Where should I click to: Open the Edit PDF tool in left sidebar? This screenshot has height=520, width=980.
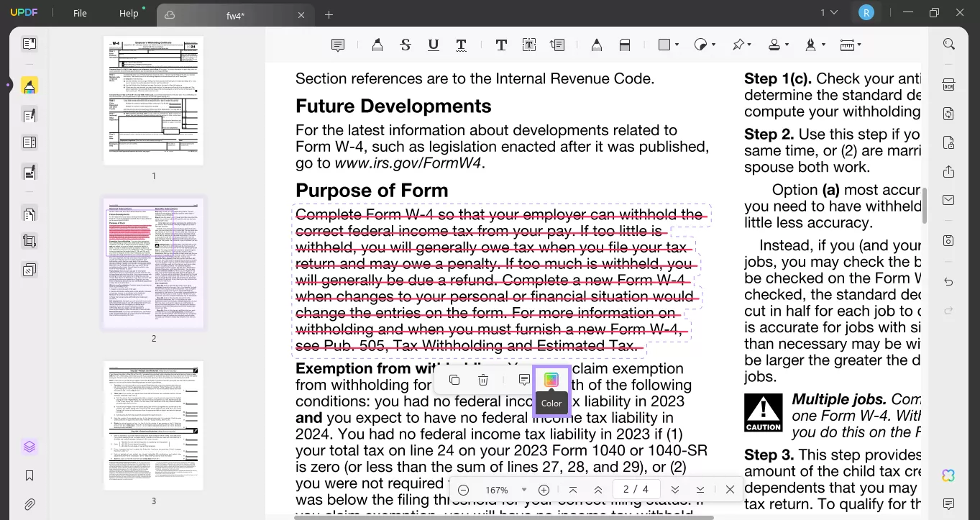click(29, 114)
